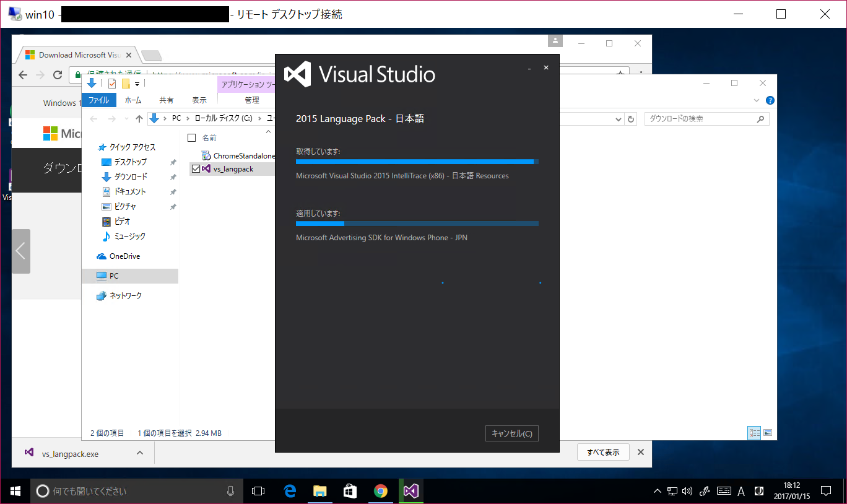The height and width of the screenshot is (504, 847).
Task: Open the Quick Access Toolbar customize arrow
Action: pyautogui.click(x=137, y=84)
